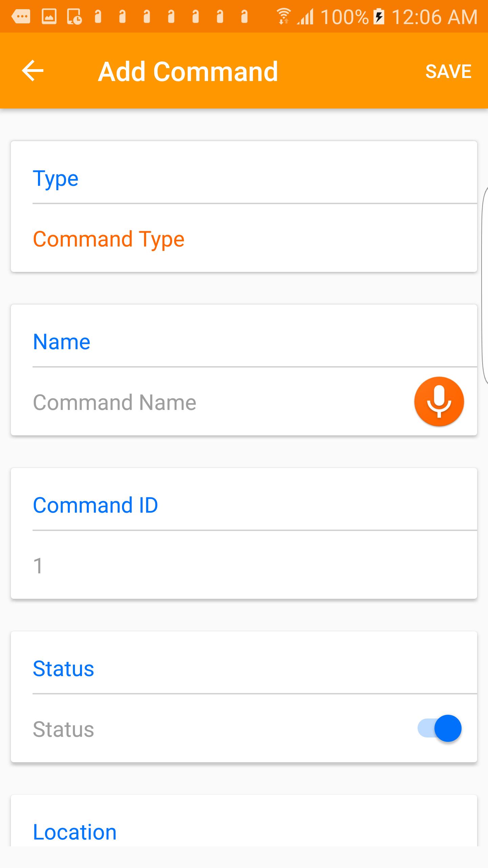Screen dimensions: 488x868
Task: Tap the back arrow to leave Add Command
Action: coord(32,71)
